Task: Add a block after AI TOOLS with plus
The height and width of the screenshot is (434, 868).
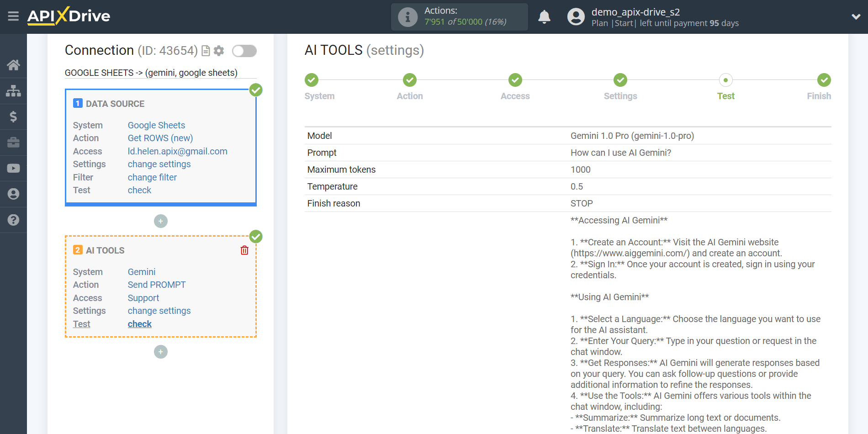Action: click(x=161, y=352)
